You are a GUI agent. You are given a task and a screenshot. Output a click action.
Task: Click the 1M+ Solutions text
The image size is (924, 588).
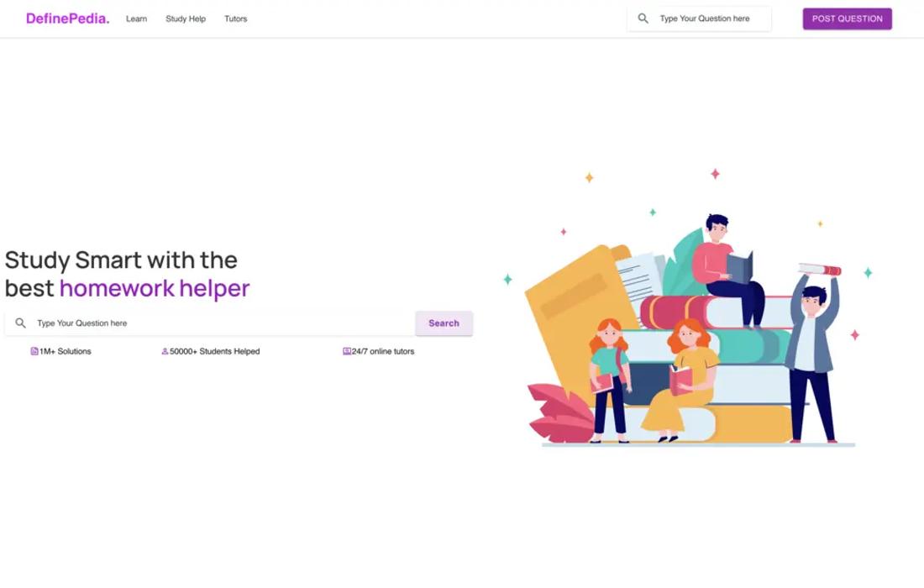pyautogui.click(x=66, y=351)
